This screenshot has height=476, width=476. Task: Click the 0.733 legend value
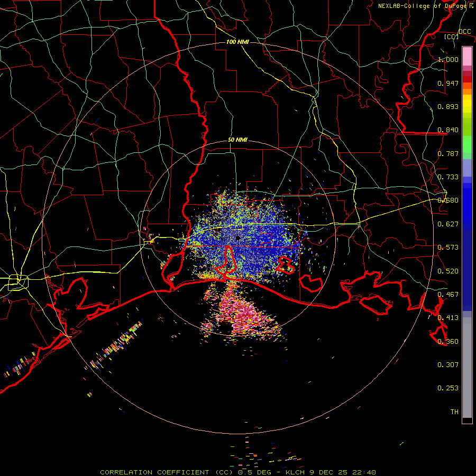click(448, 177)
